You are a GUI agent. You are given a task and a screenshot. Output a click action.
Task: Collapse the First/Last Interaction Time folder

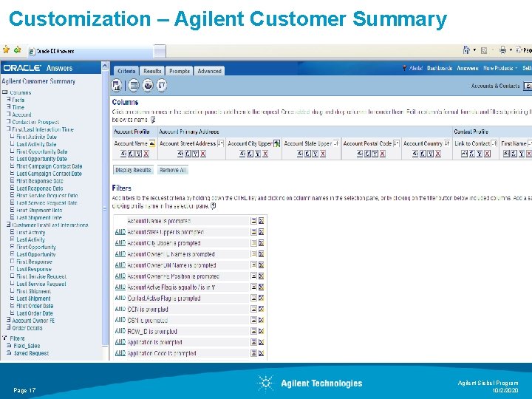pyautogui.click(x=8, y=129)
